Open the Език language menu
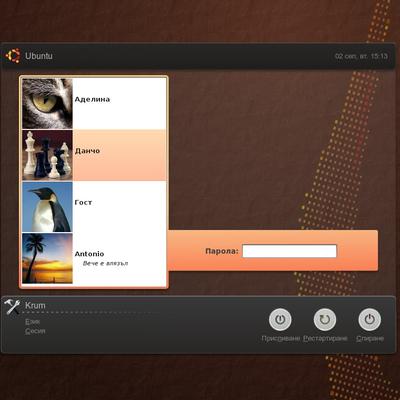Viewport: 400px width, 400px height. tap(33, 322)
